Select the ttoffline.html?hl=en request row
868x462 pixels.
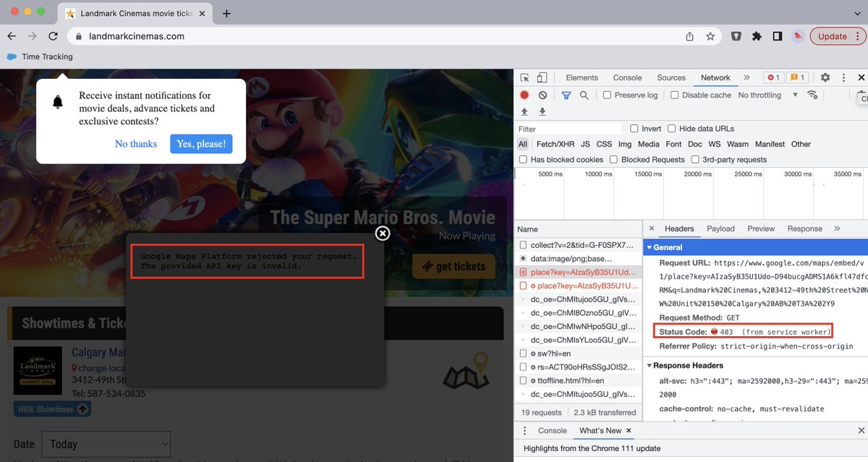pos(579,380)
